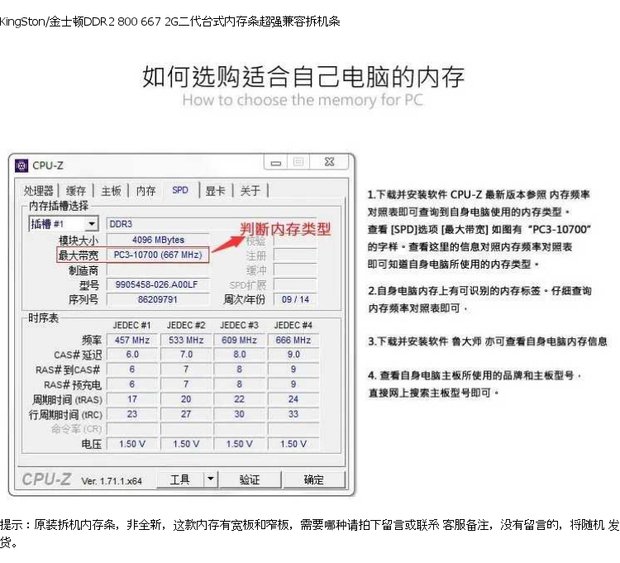This screenshot has width=620, height=563.
Task: Click the DDR3 memory type field
Action: pyautogui.click(x=212, y=224)
